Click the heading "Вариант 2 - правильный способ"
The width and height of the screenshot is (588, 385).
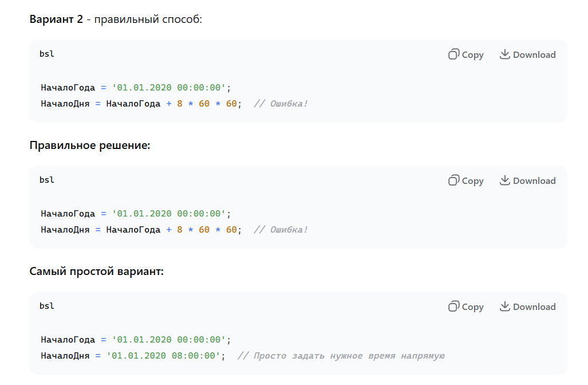[116, 19]
